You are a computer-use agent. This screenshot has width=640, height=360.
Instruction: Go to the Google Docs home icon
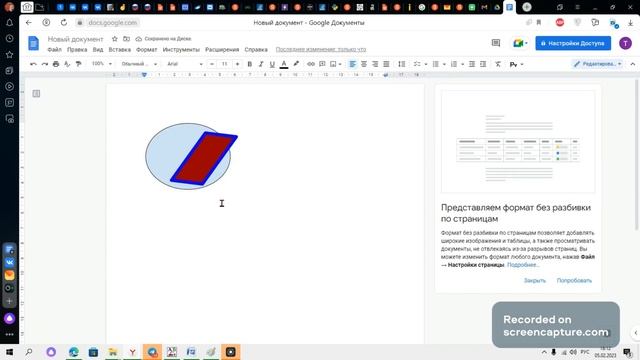tap(33, 43)
